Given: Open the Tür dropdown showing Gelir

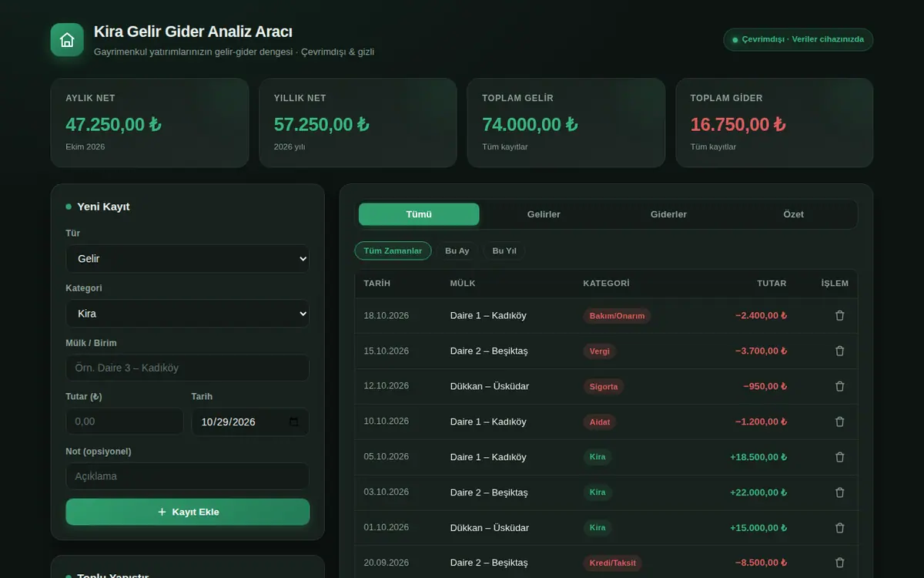Looking at the screenshot, I should [x=187, y=258].
